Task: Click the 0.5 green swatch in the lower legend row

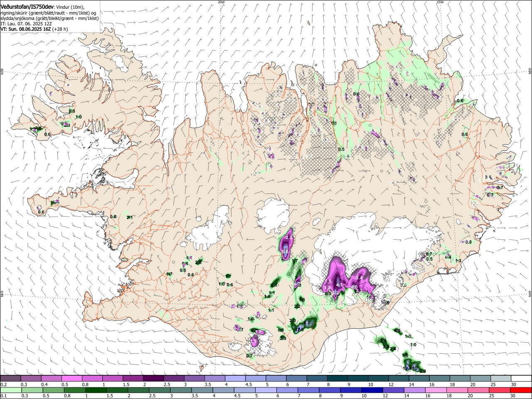Action: point(54,390)
